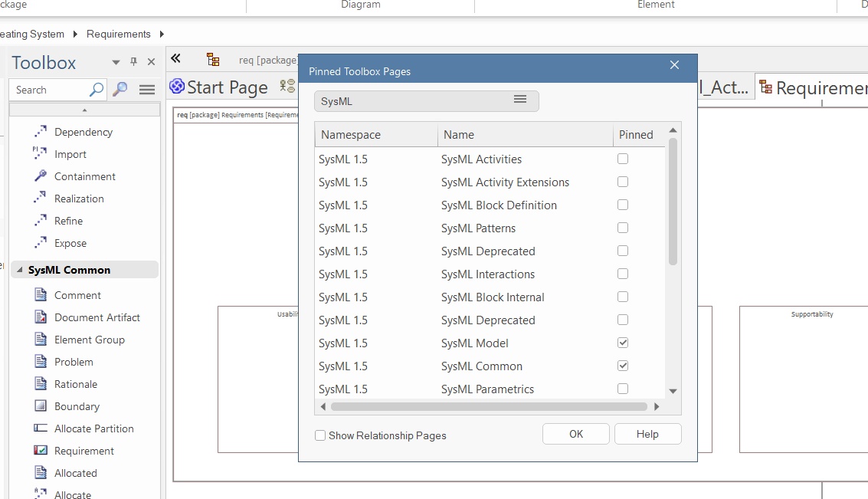
Task: Open the toolbox hamburger menu icon
Action: [147, 90]
